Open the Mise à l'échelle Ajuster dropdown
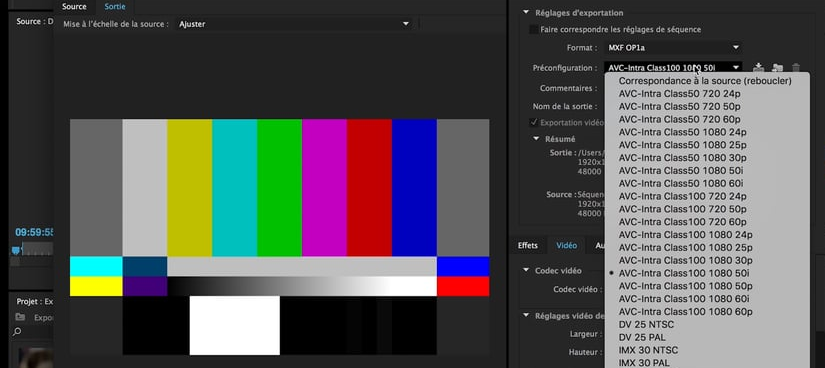This screenshot has width=825, height=368. point(294,24)
